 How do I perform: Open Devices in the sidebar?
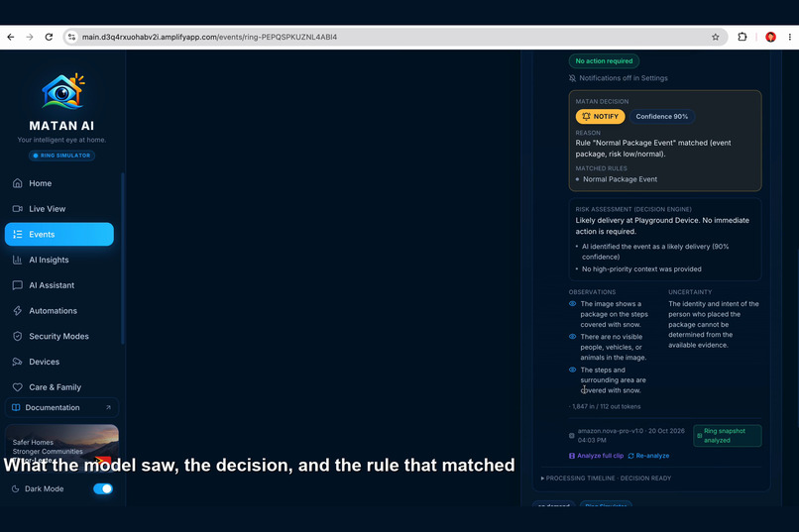click(59, 362)
